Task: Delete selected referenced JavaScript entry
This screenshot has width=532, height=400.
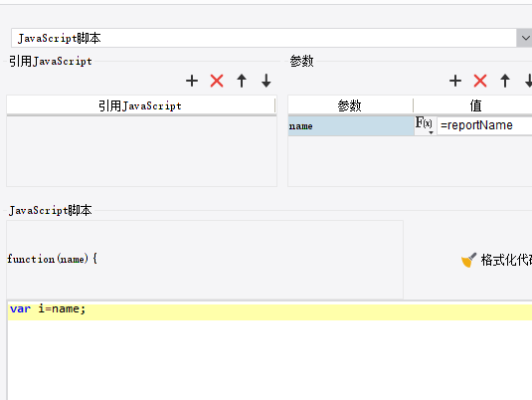Action: tap(217, 81)
